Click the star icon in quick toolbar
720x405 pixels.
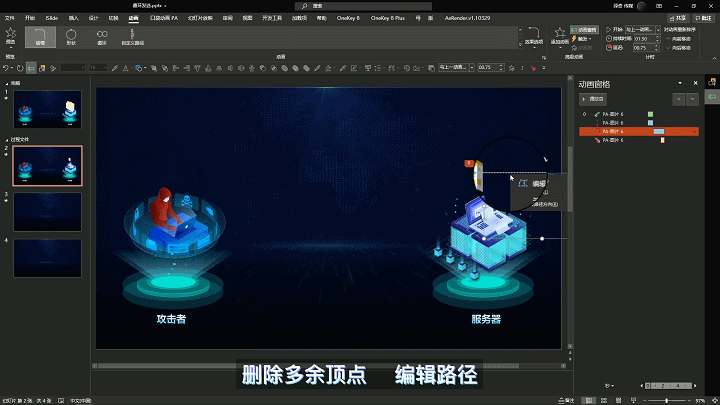click(x=512, y=68)
